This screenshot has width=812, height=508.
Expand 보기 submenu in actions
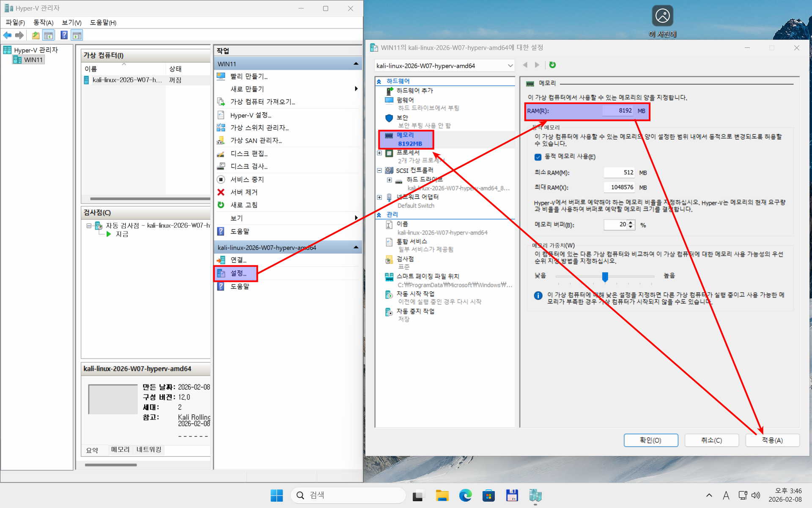(356, 218)
